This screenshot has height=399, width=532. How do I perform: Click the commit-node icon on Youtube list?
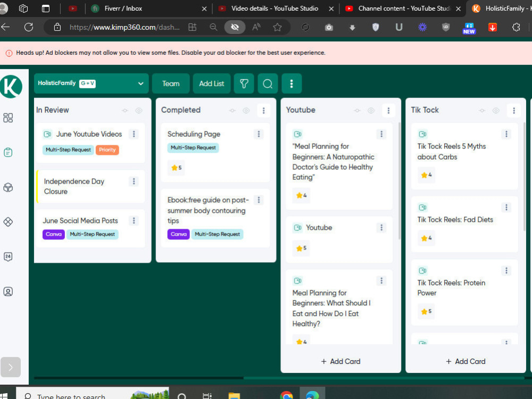click(x=358, y=111)
